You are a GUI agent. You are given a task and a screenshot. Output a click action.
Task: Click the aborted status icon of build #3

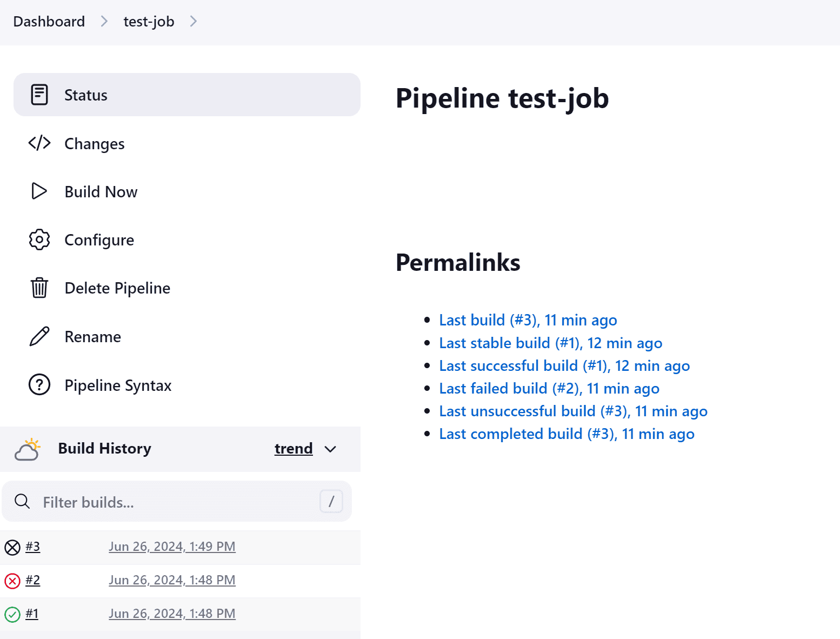(x=12, y=548)
